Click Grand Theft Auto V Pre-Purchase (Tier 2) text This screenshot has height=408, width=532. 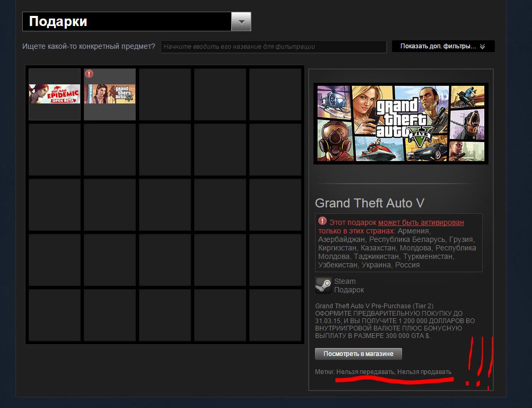point(374,306)
